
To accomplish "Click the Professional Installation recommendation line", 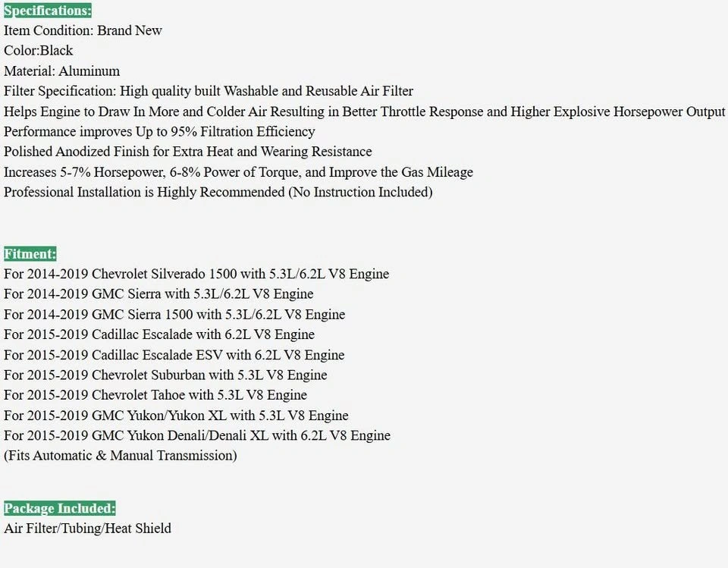I will 218,193.
